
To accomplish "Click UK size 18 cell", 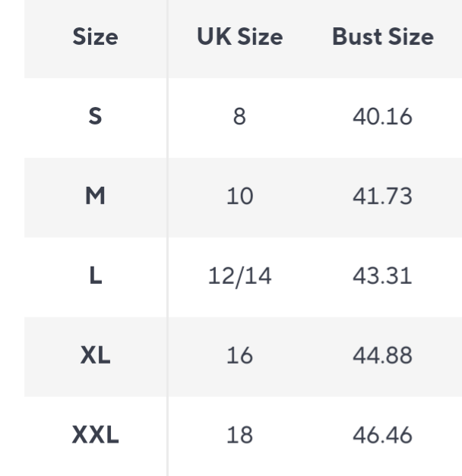I will tap(239, 436).
